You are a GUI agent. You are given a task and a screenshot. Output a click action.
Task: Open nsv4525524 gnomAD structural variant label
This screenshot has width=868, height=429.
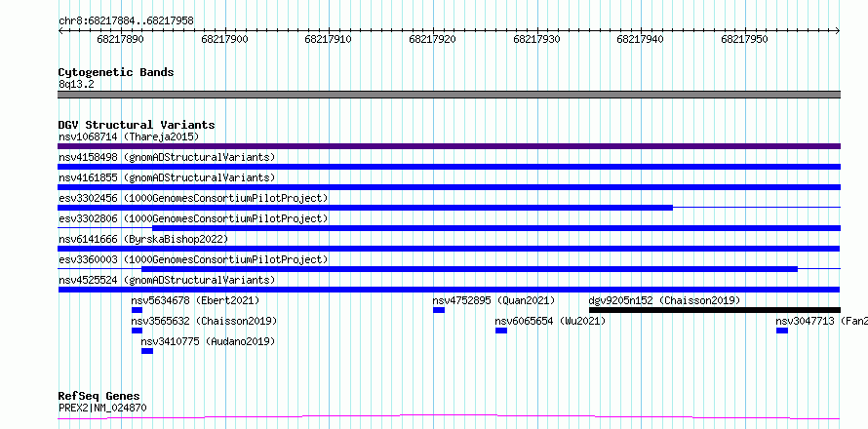pyautogui.click(x=167, y=280)
